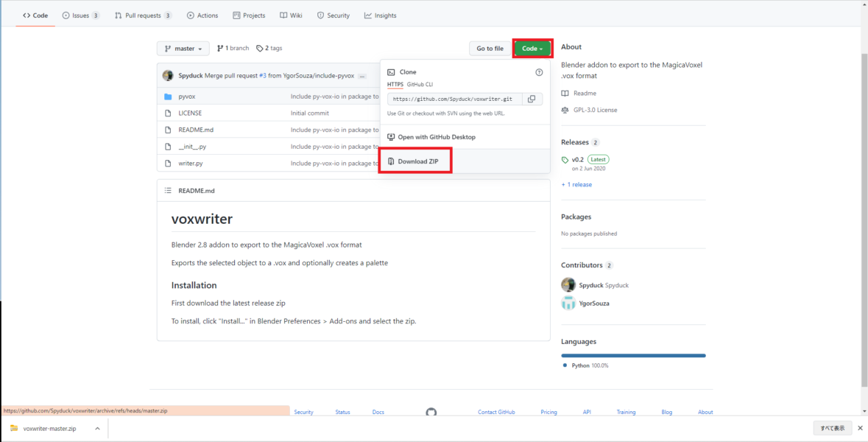Click the v0.2 release tag icon
The image size is (868, 442).
coord(565,160)
